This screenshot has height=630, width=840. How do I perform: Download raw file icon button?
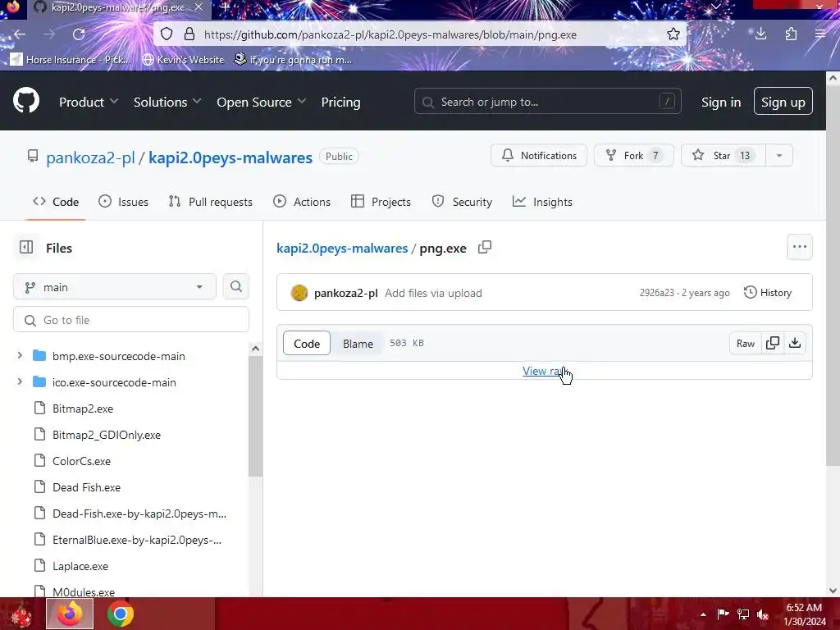tap(795, 343)
